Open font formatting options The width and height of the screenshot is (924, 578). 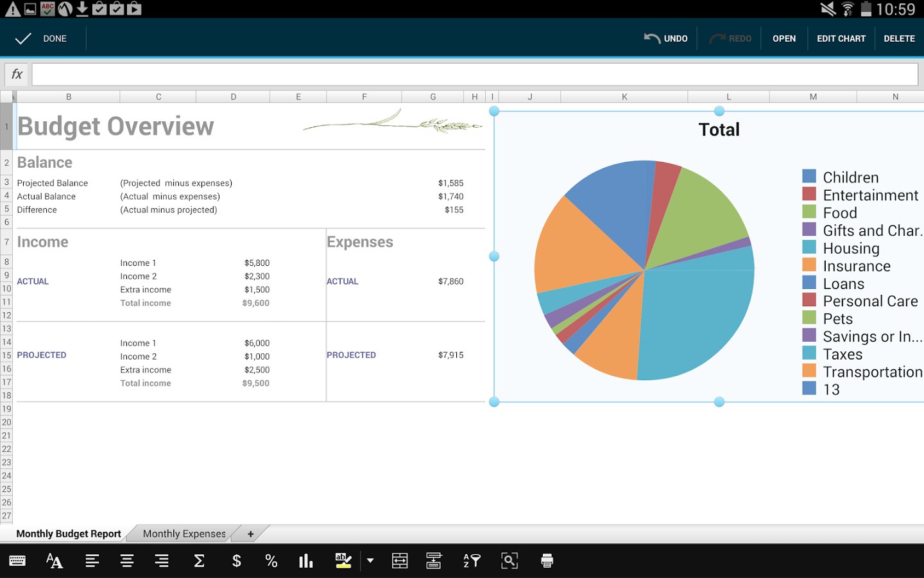[x=55, y=561]
